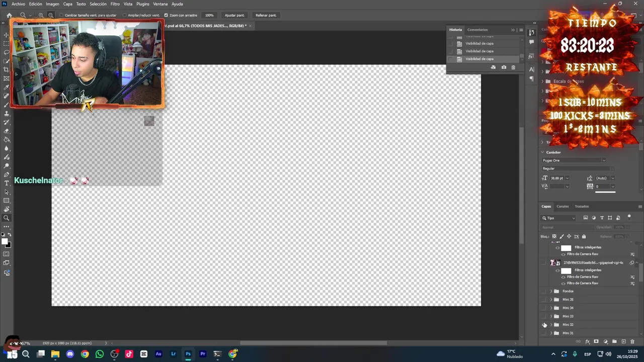Click the 'Ajustar pant.' button

[x=234, y=15]
